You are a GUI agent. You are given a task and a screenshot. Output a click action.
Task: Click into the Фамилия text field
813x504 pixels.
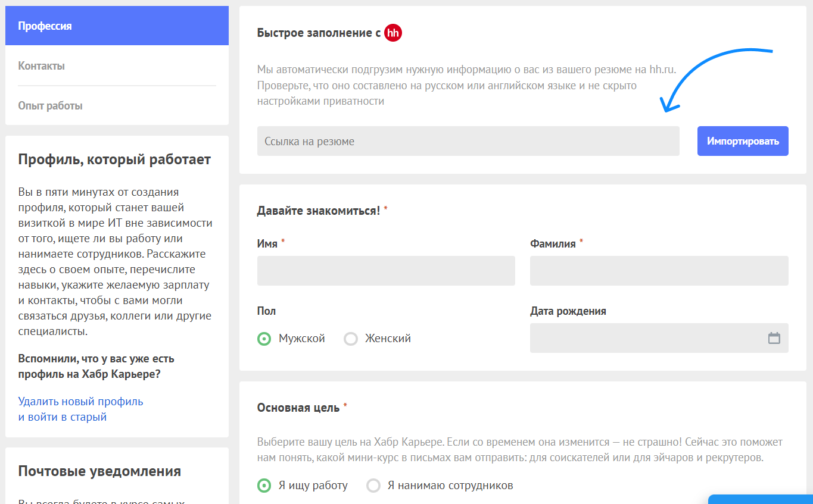[659, 271]
